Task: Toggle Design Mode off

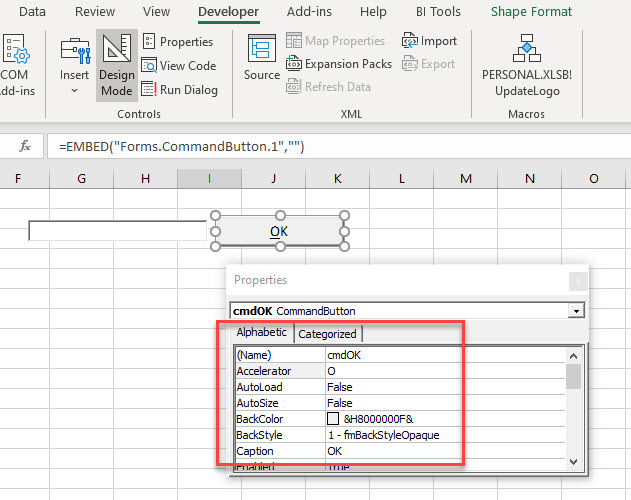Action: [117, 66]
